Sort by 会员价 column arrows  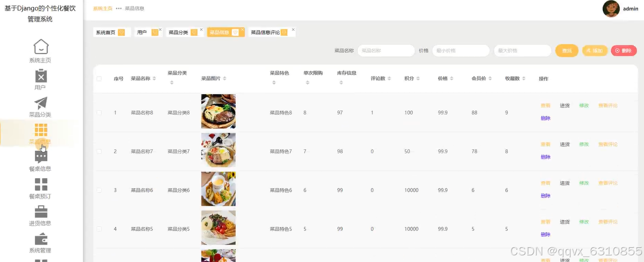click(490, 79)
